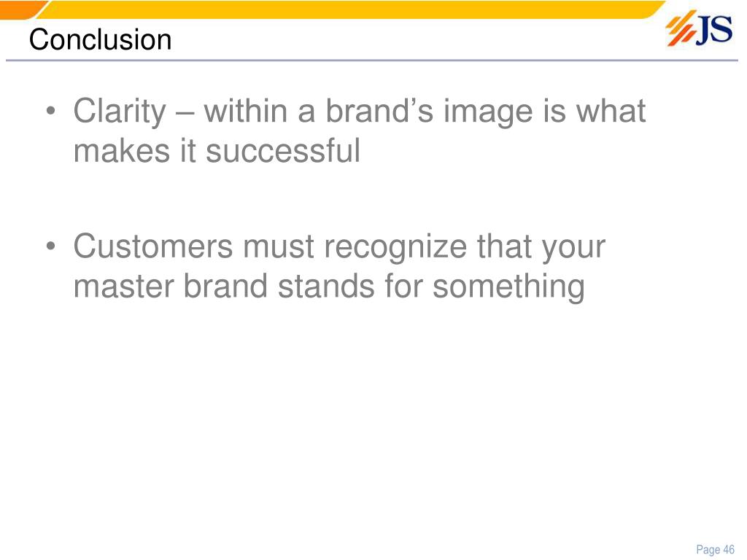Screen dimensions: 747x560
Task: Click the gray divider line under the title
Action: point(371,61)
